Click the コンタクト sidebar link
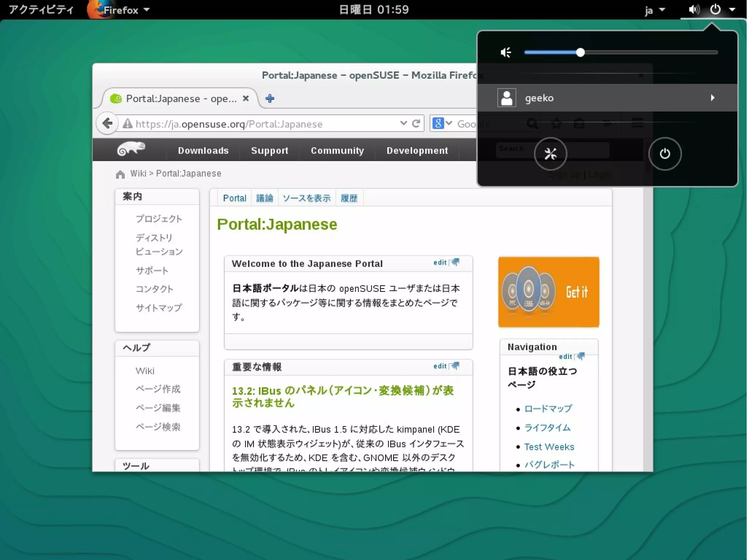747x560 pixels. pos(155,289)
